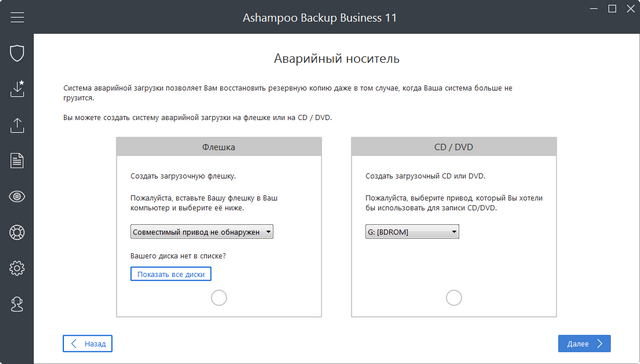Open the rescue lifebuoy sidebar icon
Viewport: 640px width, 364px height.
tap(17, 233)
